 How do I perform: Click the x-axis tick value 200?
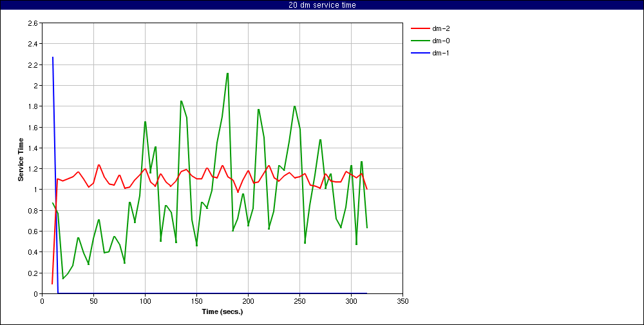(x=248, y=300)
